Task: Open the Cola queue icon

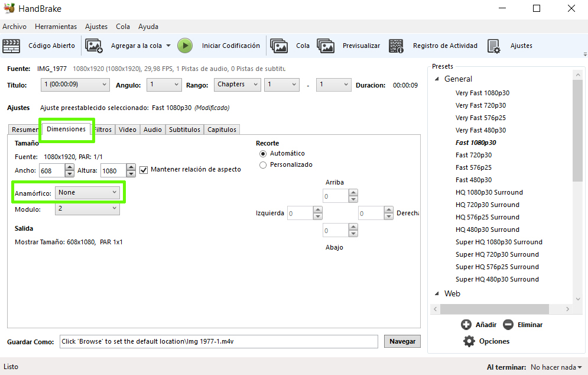Action: [x=279, y=46]
